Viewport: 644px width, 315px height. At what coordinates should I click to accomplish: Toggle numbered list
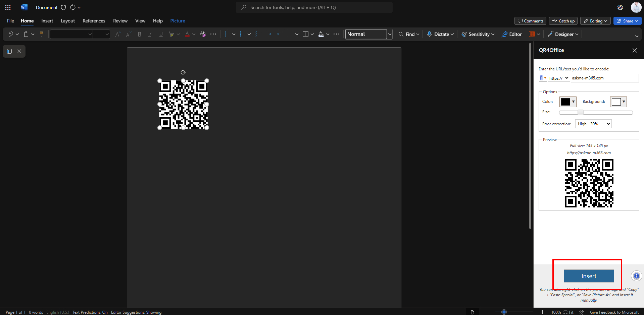pyautogui.click(x=243, y=34)
